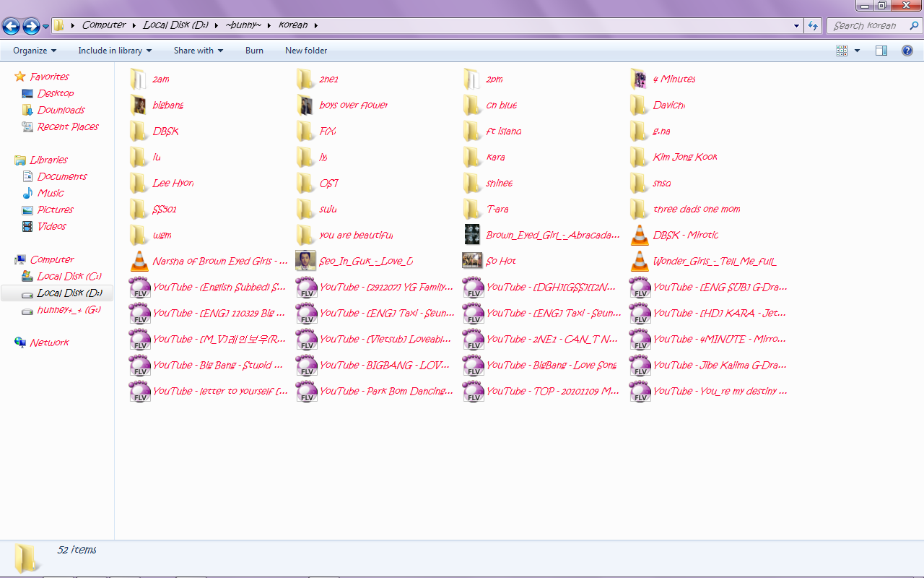924x578 pixels.
Task: Select hunney+_+ (G:) drive
Action: (x=69, y=309)
